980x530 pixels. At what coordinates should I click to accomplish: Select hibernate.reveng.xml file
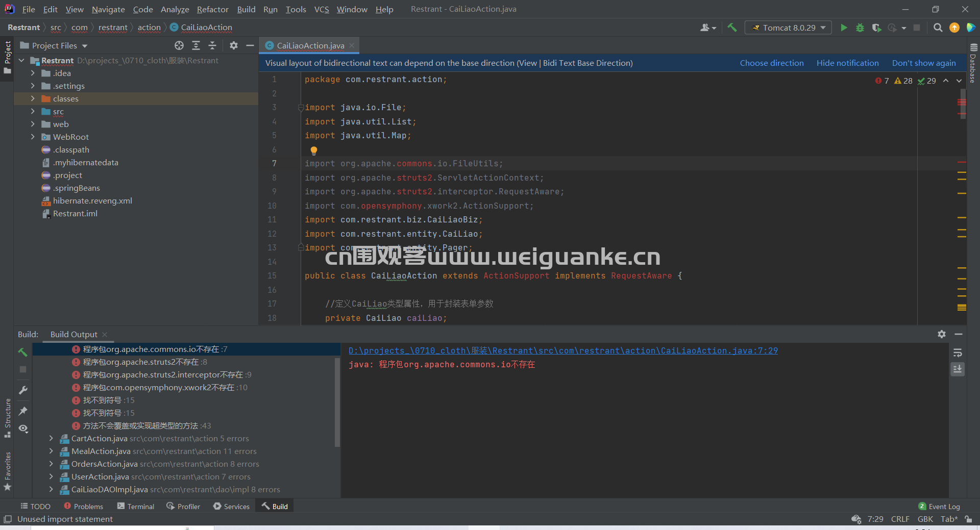tap(92, 200)
